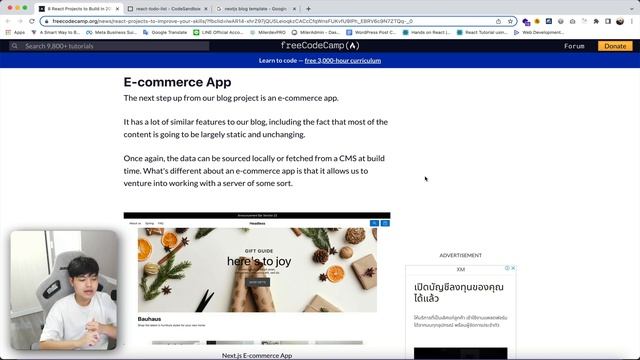
Task: Bookmark this page with the star icon
Action: coord(510,21)
